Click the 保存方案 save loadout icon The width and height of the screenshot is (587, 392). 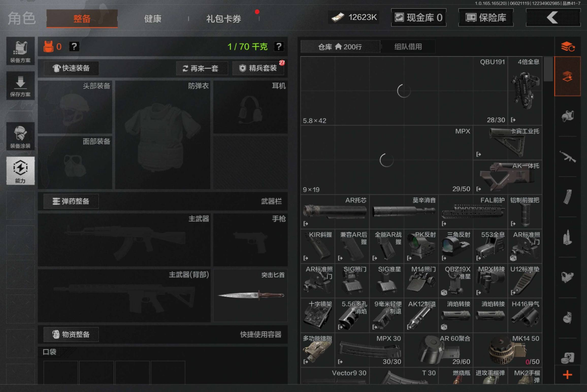tap(20, 86)
